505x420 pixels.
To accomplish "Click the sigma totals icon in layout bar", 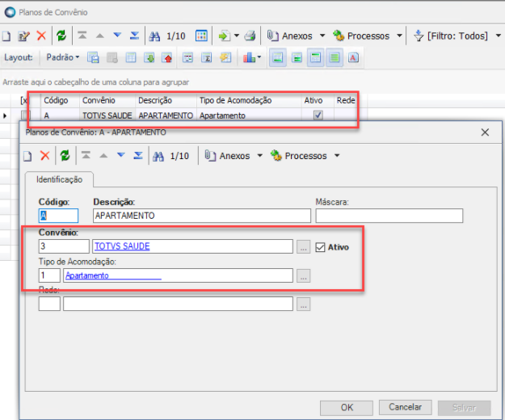I will [207, 58].
